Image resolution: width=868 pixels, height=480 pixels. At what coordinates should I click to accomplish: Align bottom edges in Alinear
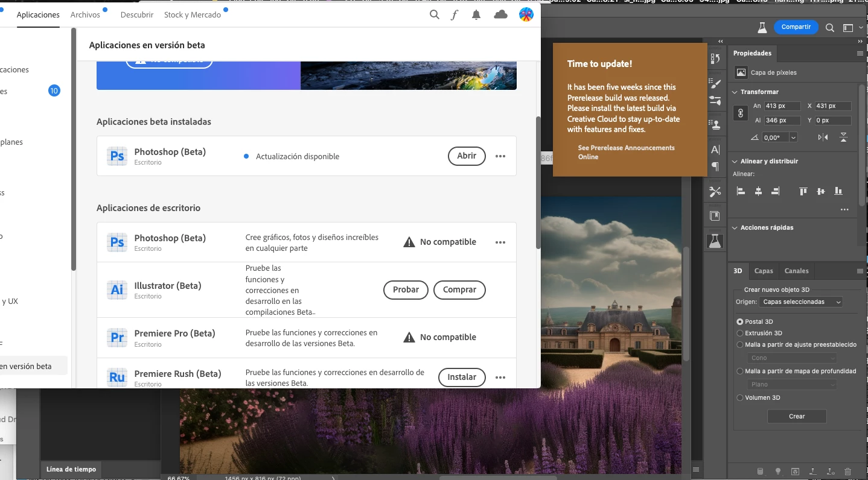point(838,191)
